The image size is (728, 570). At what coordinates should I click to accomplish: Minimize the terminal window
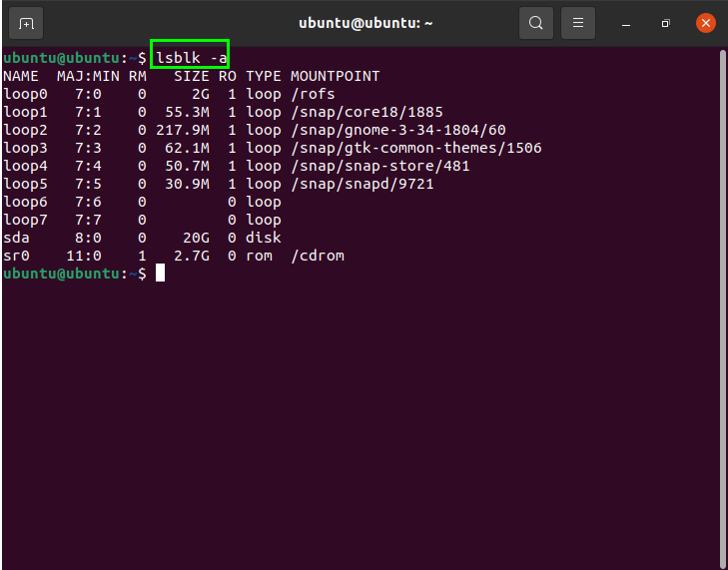click(627, 22)
